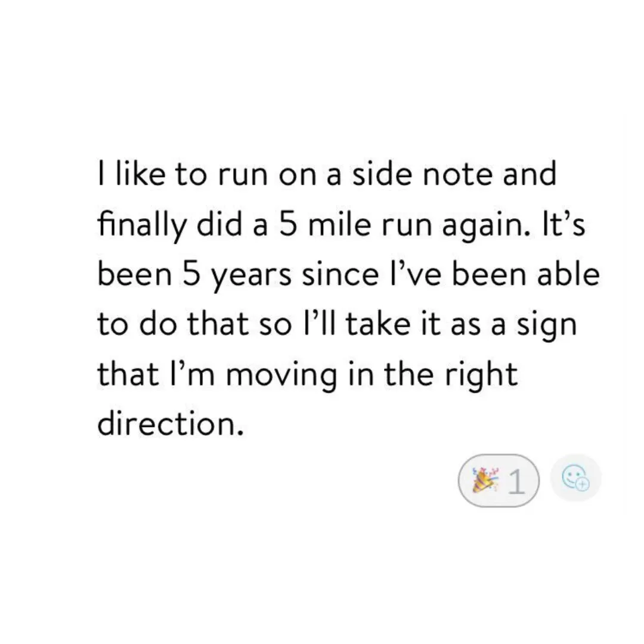Image resolution: width=644 pixels, height=644 pixels.
Task: Click the word "direction." ending the message
Action: [171, 423]
